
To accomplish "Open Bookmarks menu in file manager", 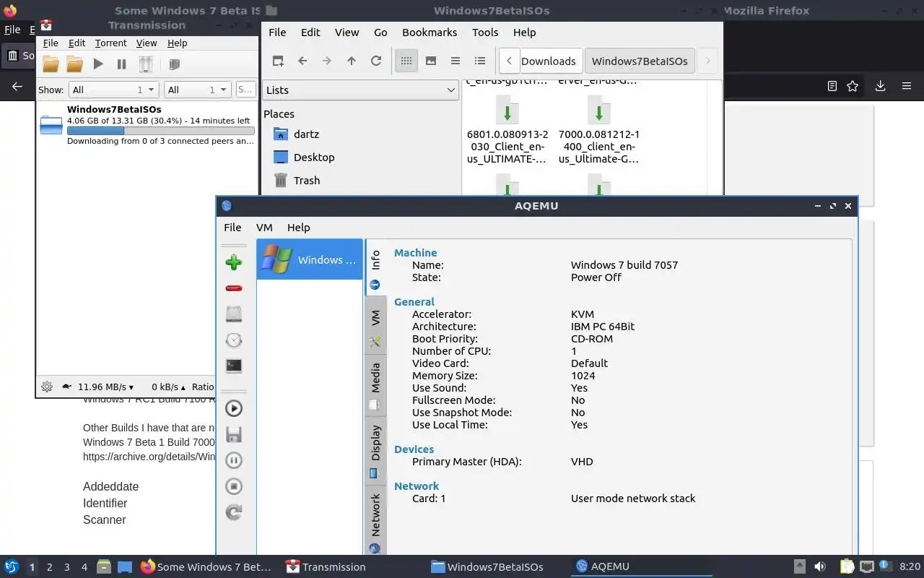I will (x=430, y=33).
